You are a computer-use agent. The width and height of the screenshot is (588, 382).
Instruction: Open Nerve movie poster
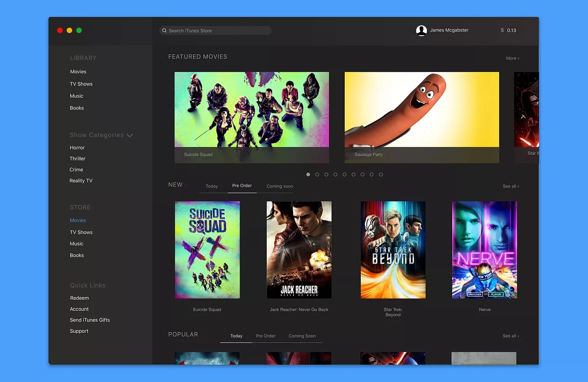tap(484, 250)
